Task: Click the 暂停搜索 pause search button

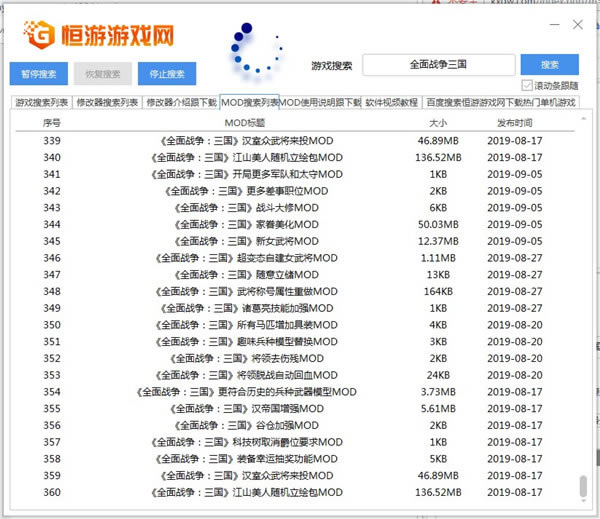Action: pyautogui.click(x=39, y=73)
